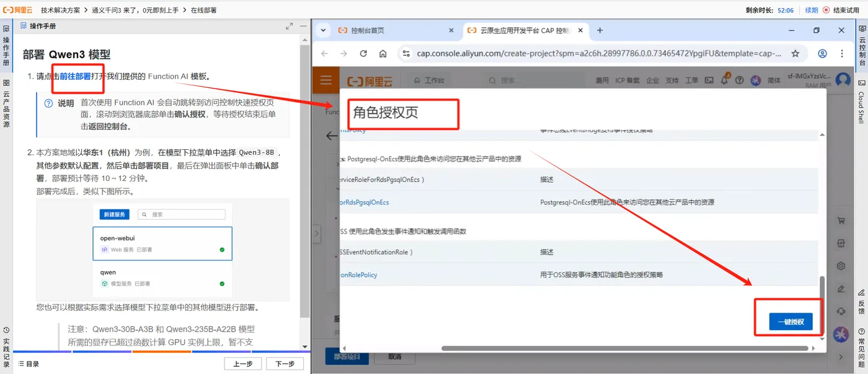Viewport: 868px width, 374px height.
Task: Click the gear settings icon in console sidebar
Action: point(841,266)
